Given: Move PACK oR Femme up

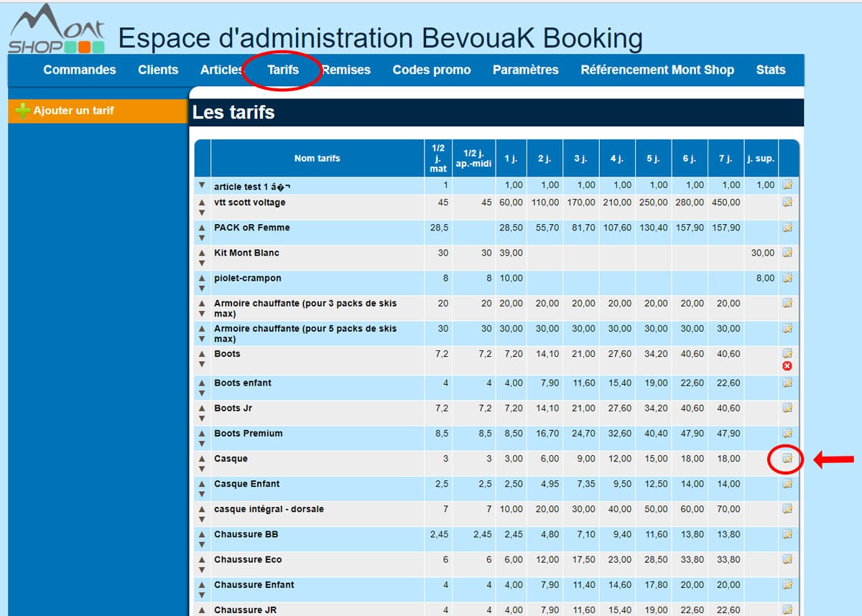Looking at the screenshot, I should tap(202, 228).
